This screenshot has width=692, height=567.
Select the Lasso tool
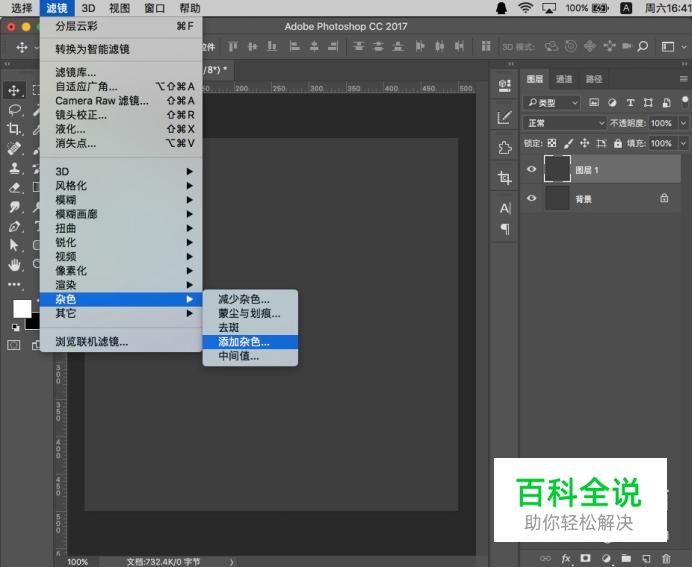(14, 109)
